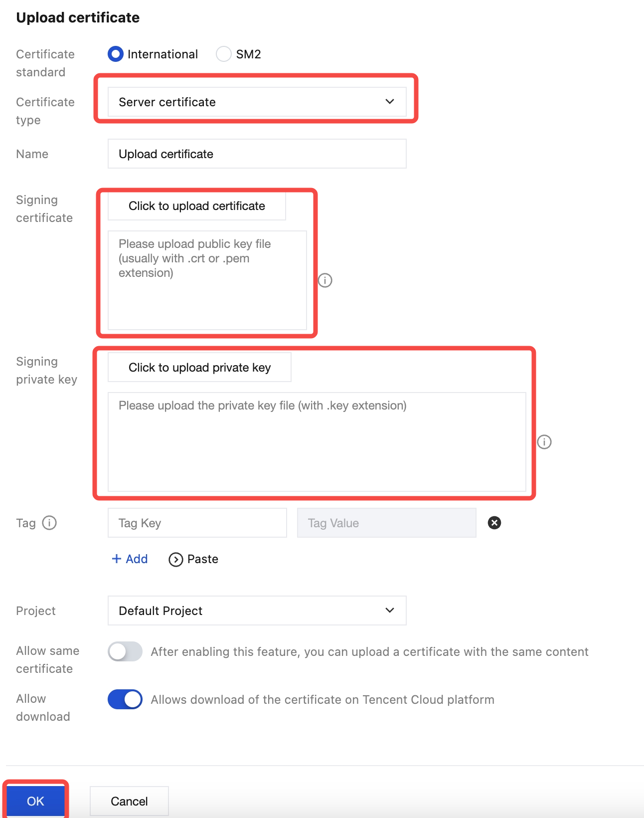The height and width of the screenshot is (818, 644).
Task: Click the Click to upload private key button
Action: pos(199,368)
